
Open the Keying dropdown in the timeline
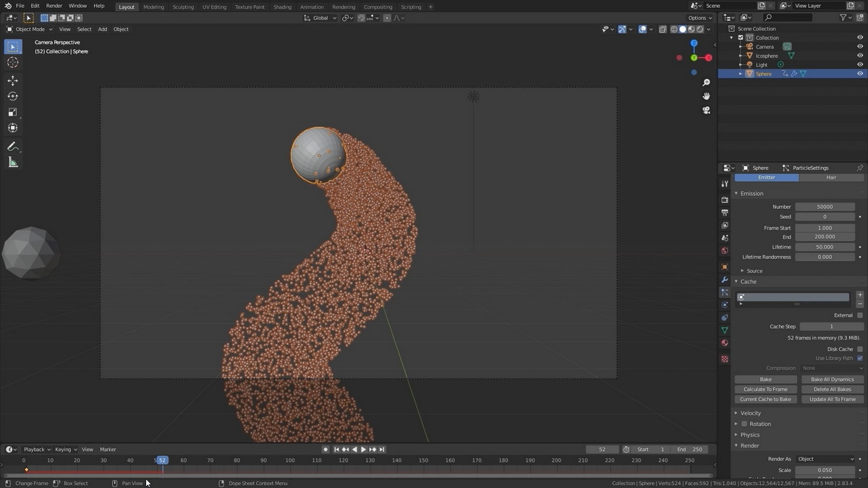point(65,450)
